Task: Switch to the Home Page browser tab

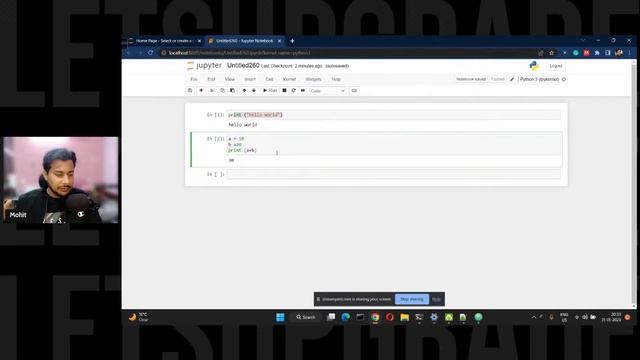Action: (163, 41)
